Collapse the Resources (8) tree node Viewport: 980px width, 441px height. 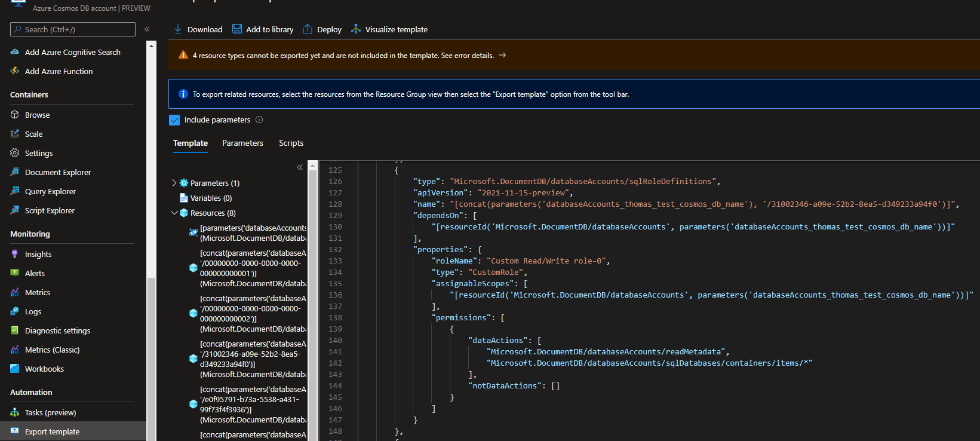point(174,213)
